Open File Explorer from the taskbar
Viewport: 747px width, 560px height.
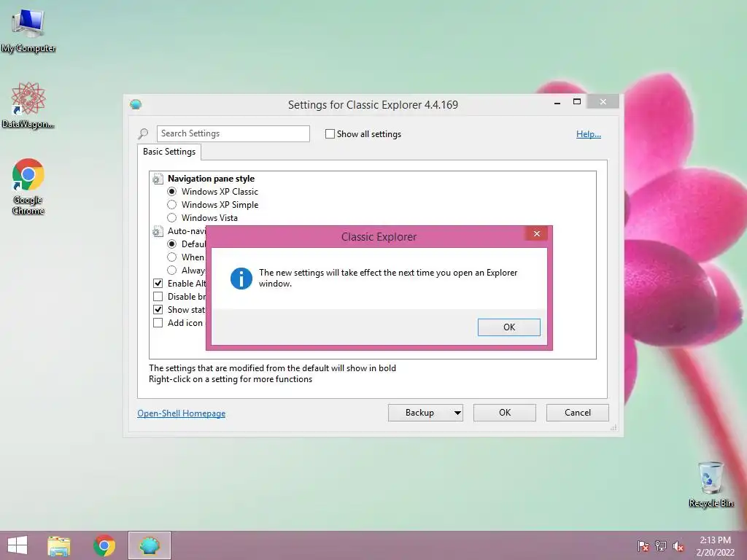pos(59,546)
